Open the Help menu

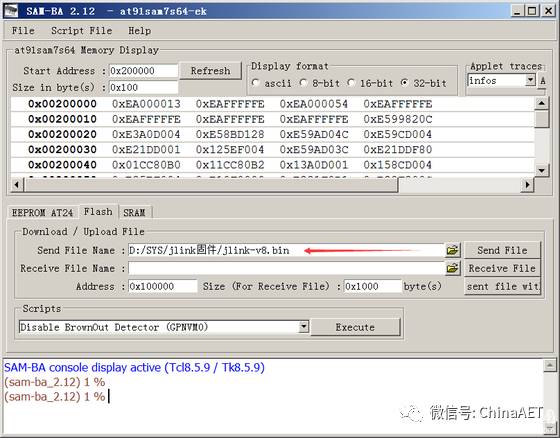point(139,31)
